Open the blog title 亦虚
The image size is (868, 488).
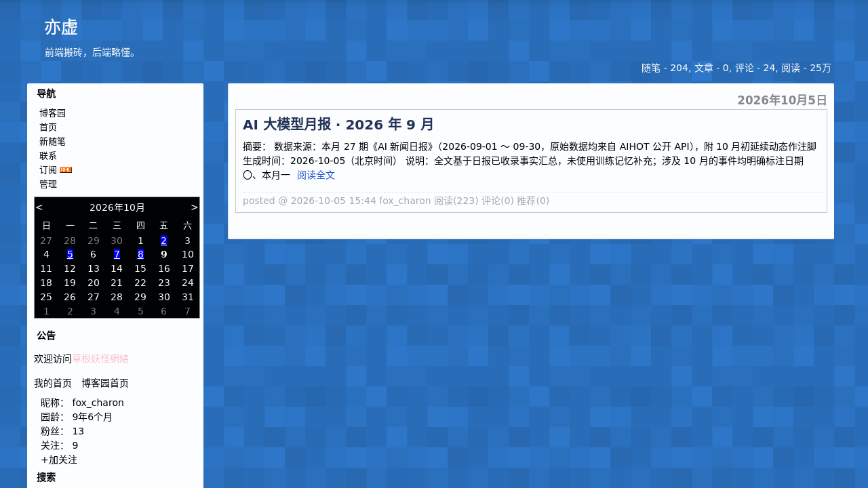click(x=61, y=27)
